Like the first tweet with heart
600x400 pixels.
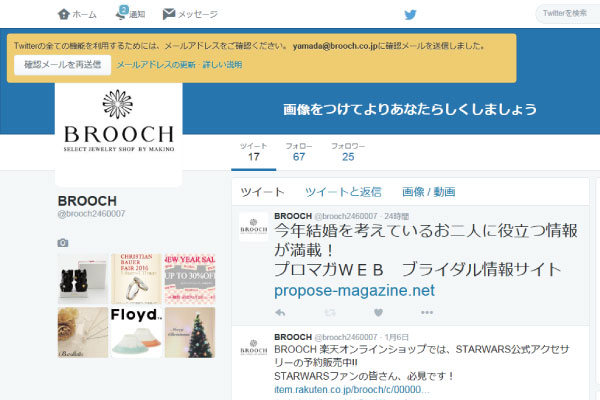(x=378, y=313)
